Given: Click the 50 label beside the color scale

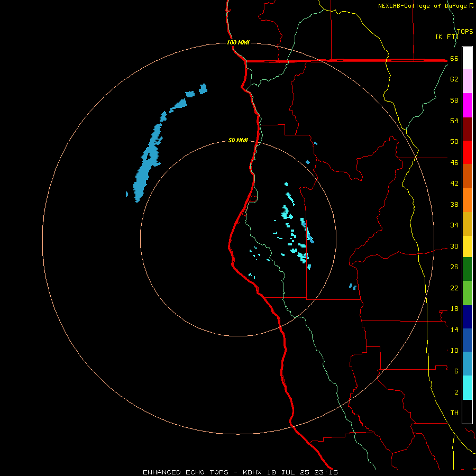Looking at the screenshot, I should point(454,141).
